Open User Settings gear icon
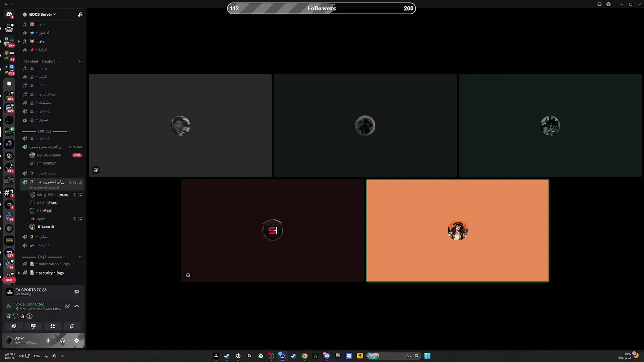The height and width of the screenshot is (362, 644). tap(77, 341)
